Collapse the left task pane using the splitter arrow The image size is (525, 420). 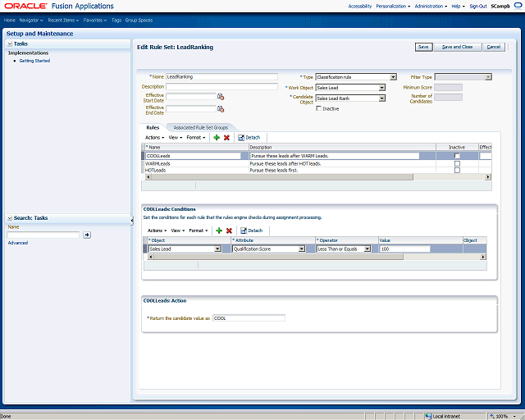[x=132, y=221]
